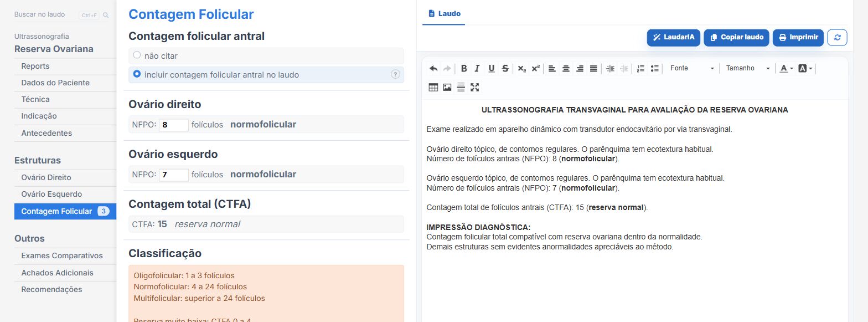Align the report text to the right

tap(580, 68)
